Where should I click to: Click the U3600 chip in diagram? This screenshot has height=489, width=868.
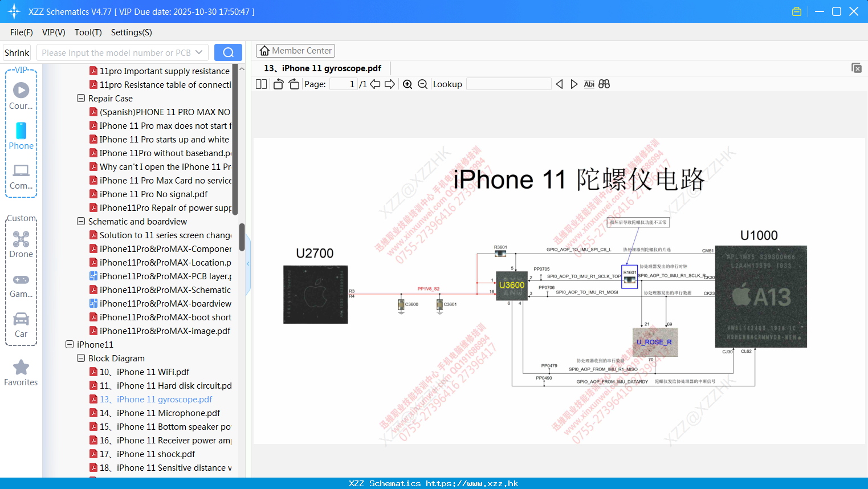click(512, 286)
